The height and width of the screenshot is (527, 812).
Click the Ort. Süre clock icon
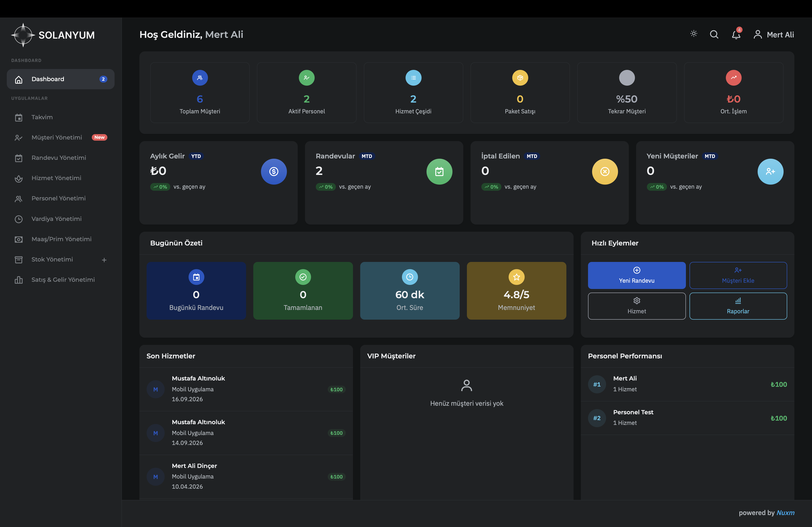410,277
